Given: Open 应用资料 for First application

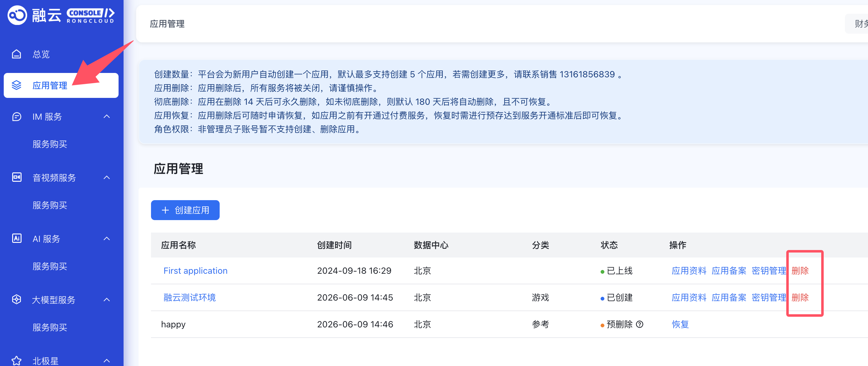Looking at the screenshot, I should click(689, 271).
